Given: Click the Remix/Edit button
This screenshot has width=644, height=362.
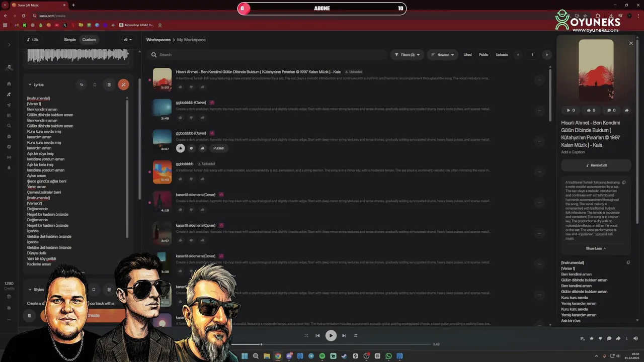Looking at the screenshot, I should (596, 165).
